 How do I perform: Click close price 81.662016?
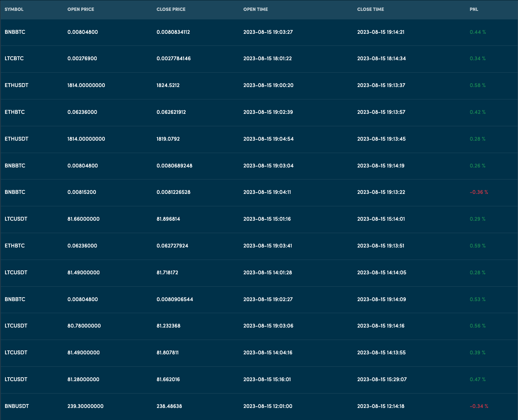point(168,380)
